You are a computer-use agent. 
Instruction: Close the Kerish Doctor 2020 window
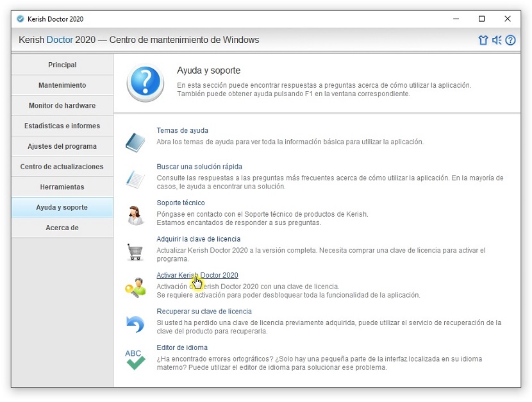pyautogui.click(x=507, y=19)
